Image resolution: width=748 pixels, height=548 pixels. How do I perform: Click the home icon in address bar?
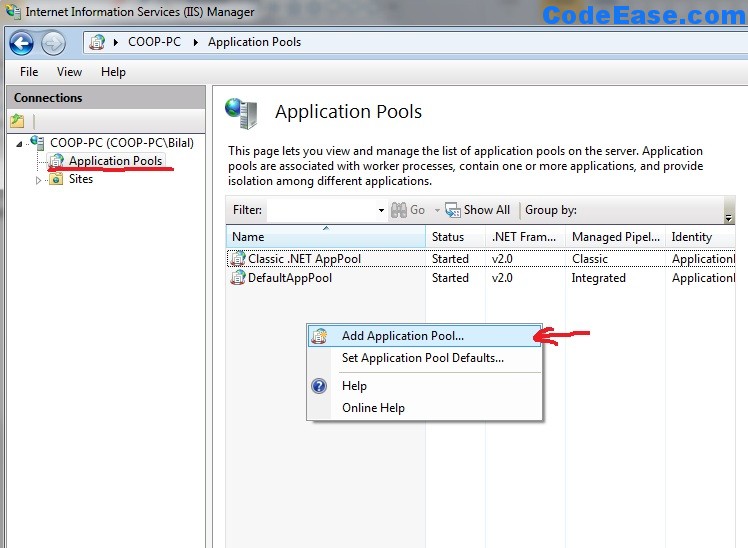tap(97, 42)
